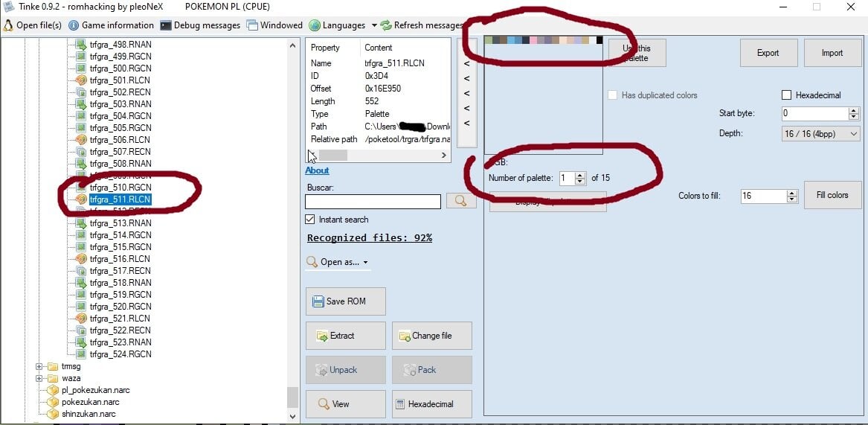Screen dimensions: 868x425
Task: Increase Number of palette stepper
Action: tap(580, 175)
